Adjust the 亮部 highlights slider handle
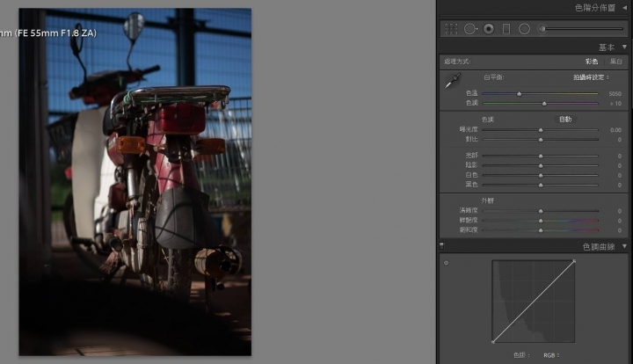The height and width of the screenshot is (364, 633). click(x=541, y=156)
